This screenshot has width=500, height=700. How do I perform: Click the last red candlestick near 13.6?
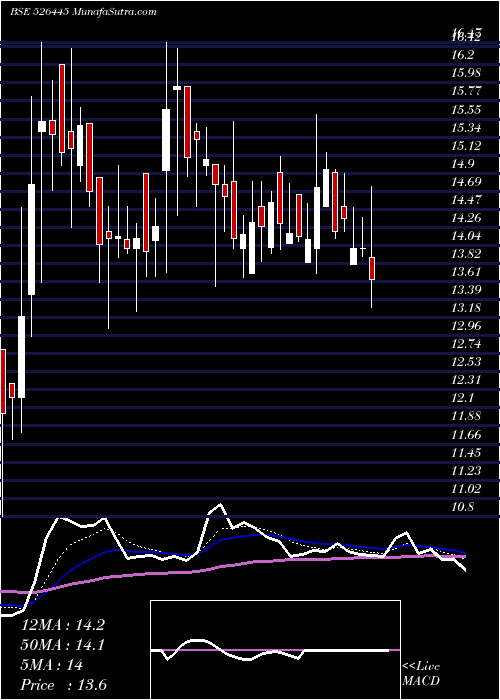point(371,268)
